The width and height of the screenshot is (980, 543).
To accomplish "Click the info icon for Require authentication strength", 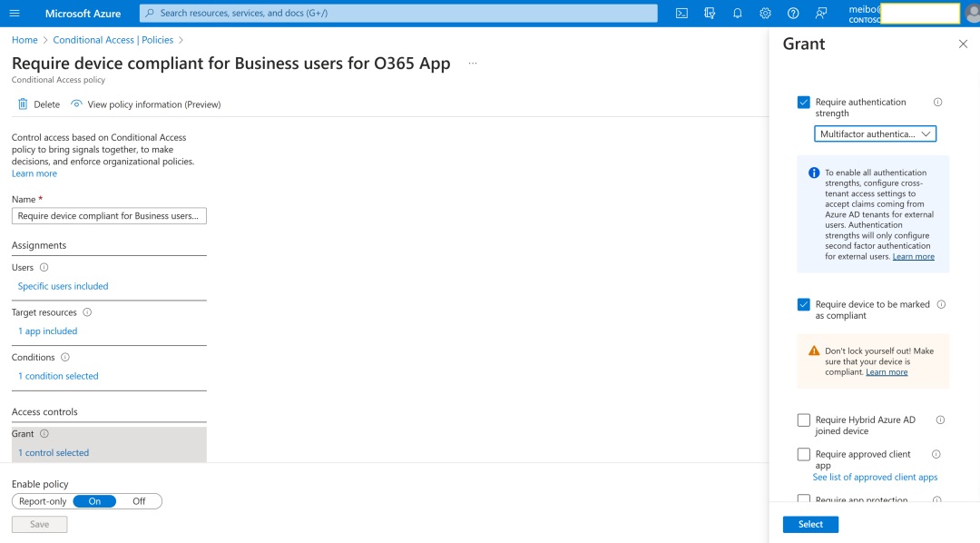I will 937,102.
